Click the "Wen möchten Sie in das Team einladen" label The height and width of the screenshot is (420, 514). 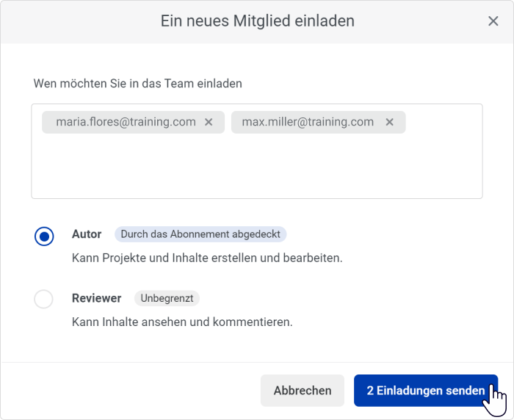[138, 83]
